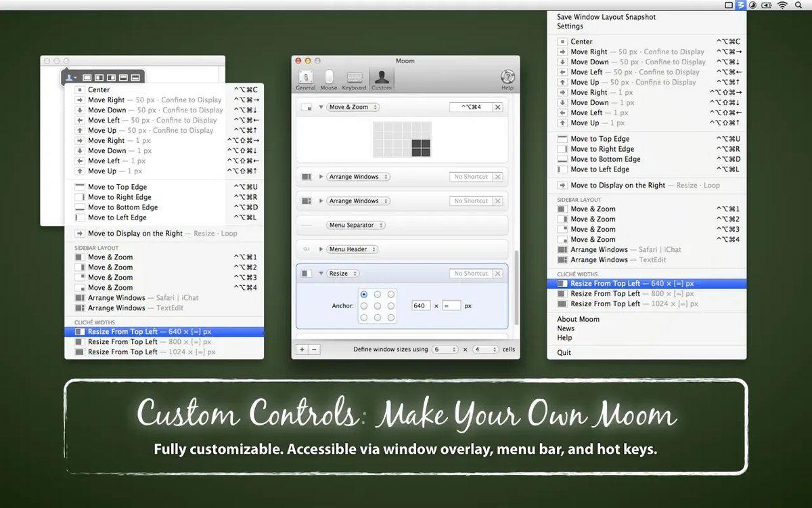Click the Moom icon in menu bar
812x508 pixels.
(740, 5)
